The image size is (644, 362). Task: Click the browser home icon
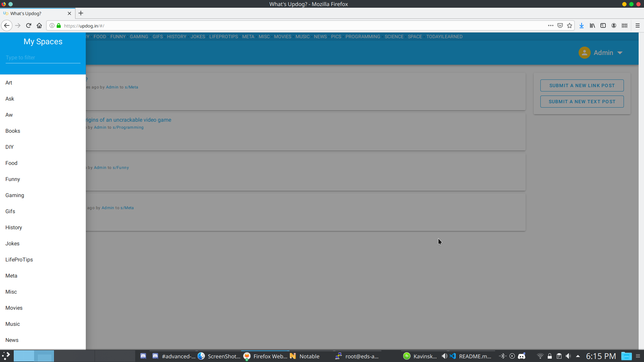(x=39, y=26)
